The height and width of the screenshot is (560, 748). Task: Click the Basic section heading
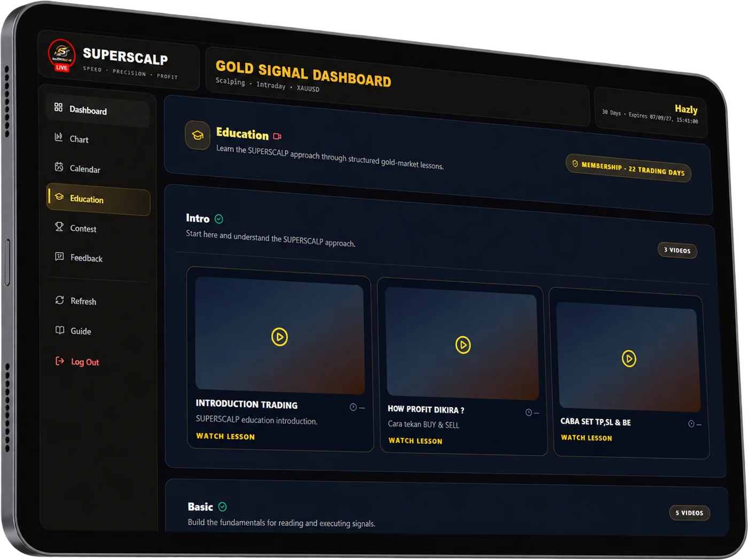200,507
